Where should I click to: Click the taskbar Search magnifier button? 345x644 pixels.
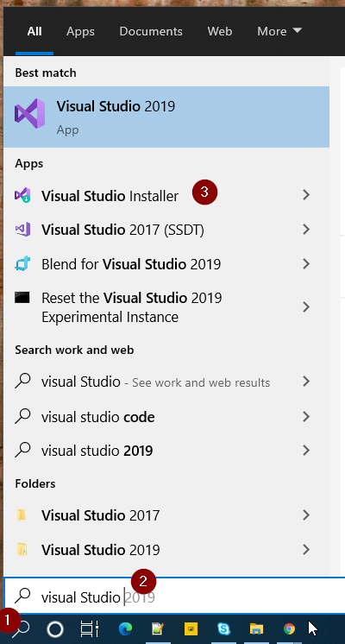[x=21, y=628]
